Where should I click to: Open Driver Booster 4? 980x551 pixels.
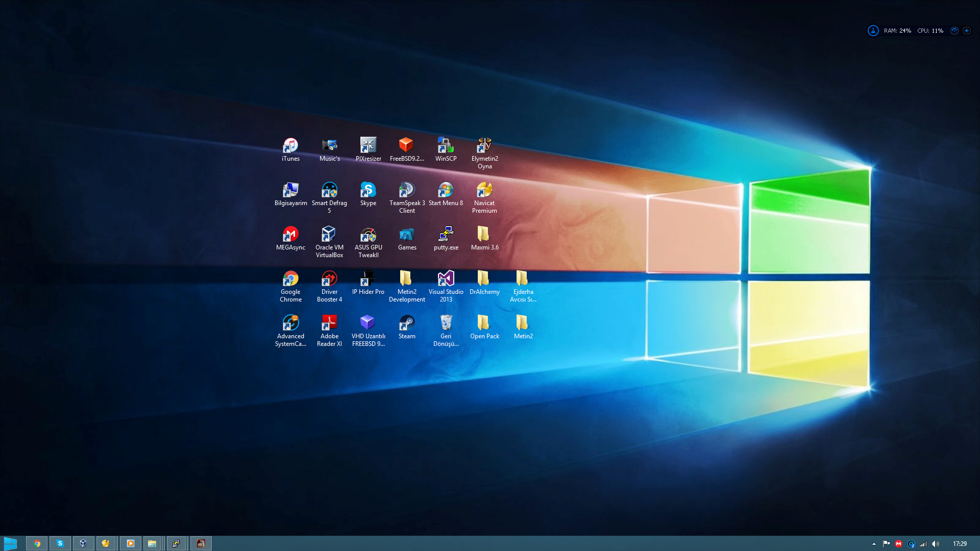(329, 286)
